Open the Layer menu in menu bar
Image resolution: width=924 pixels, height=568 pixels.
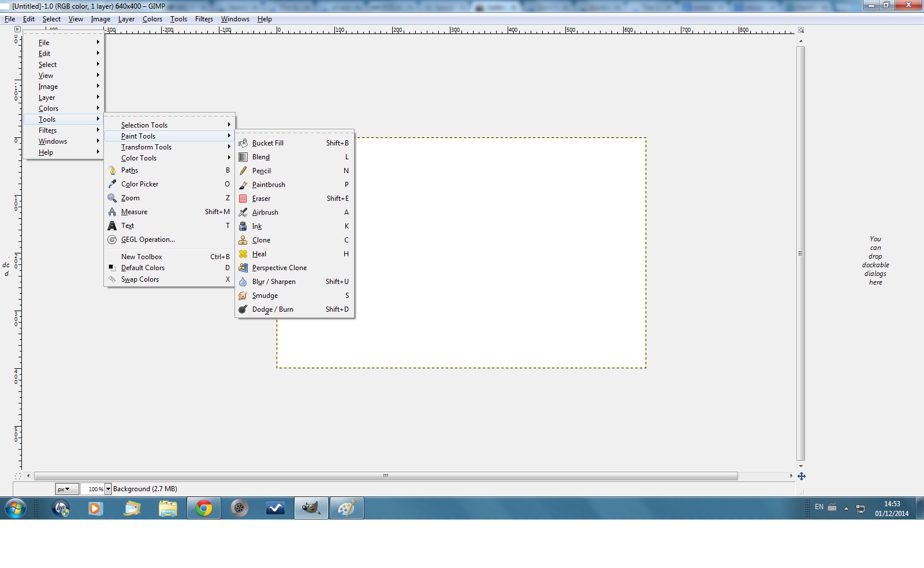pyautogui.click(x=126, y=19)
